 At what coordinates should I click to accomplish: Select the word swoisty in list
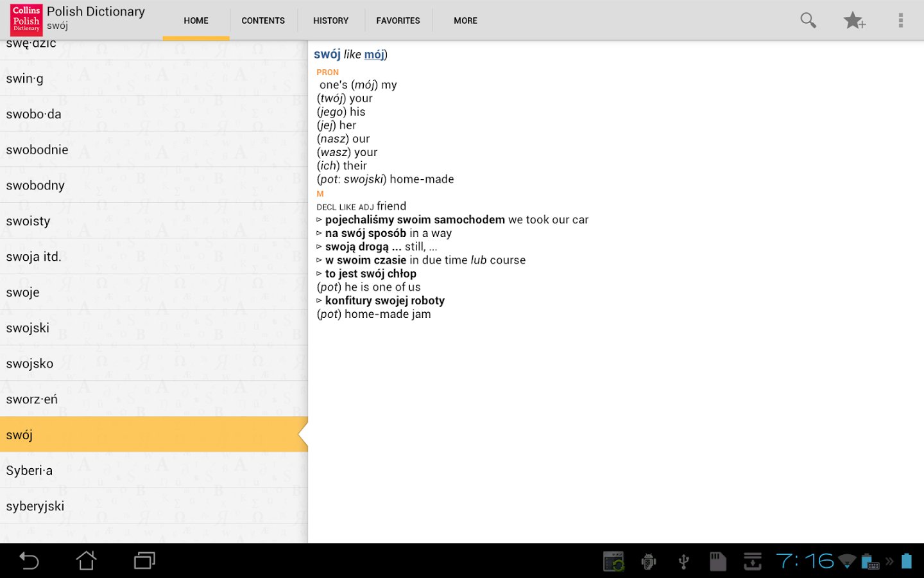pos(154,221)
